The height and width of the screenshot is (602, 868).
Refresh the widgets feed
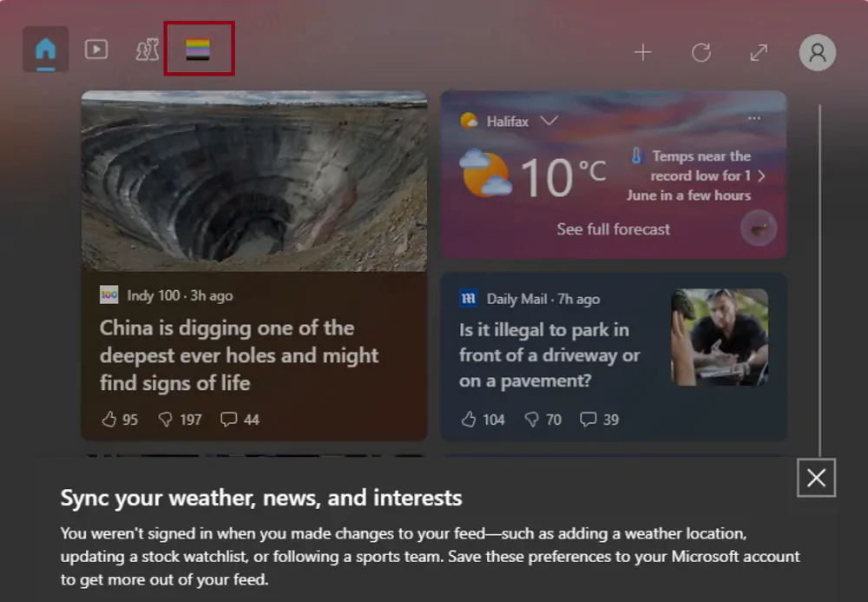click(700, 53)
